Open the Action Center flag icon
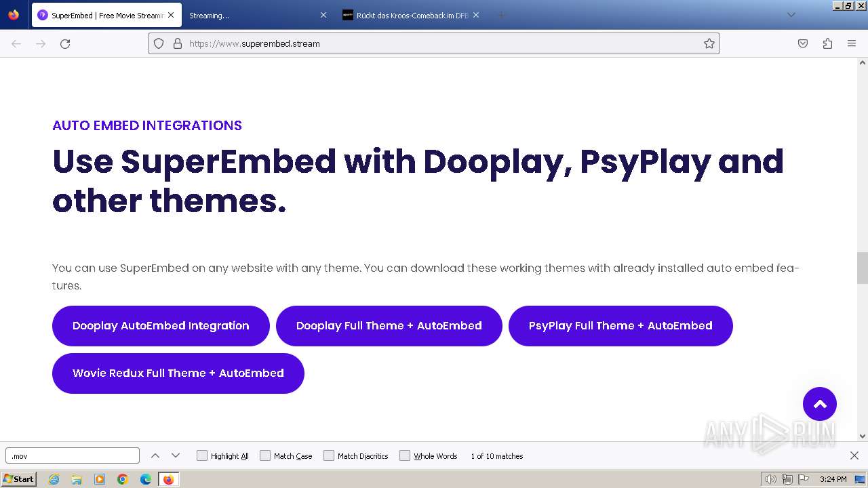Screen dimensions: 868x488 coord(802,479)
